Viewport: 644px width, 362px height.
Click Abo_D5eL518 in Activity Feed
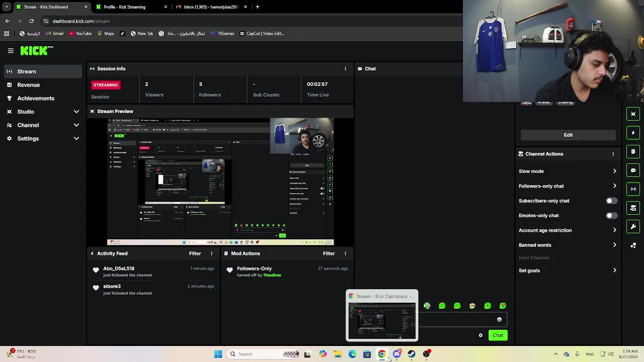pos(119,269)
